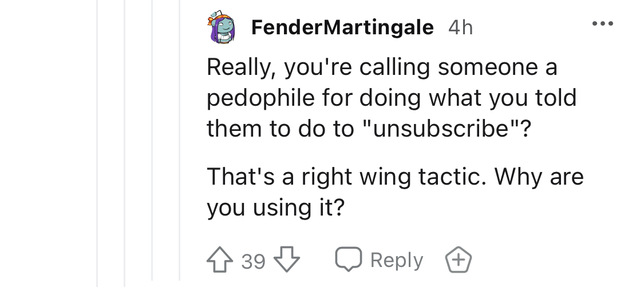Tap the speech bubble reply icon
The width and height of the screenshot is (644, 287).
pos(349,259)
